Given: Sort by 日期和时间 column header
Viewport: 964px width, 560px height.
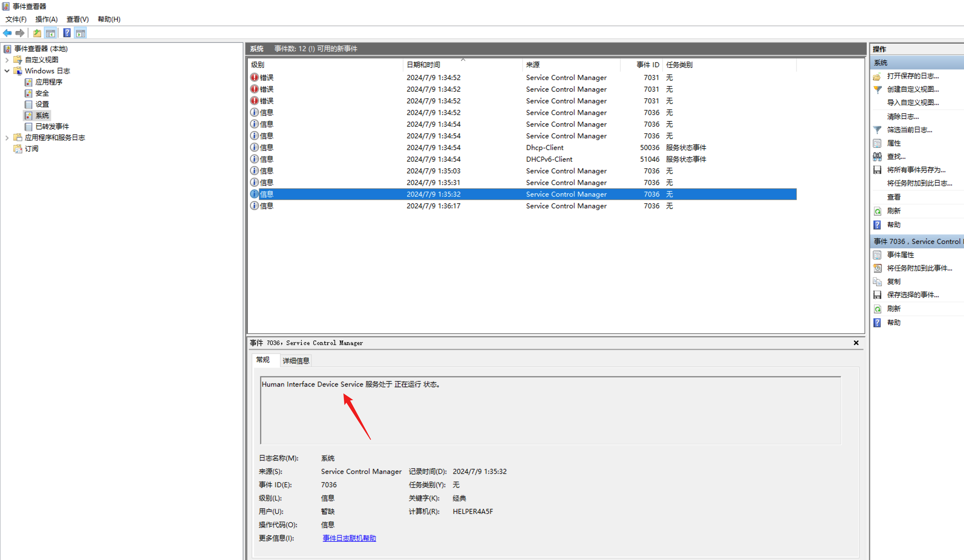Looking at the screenshot, I should tap(423, 65).
